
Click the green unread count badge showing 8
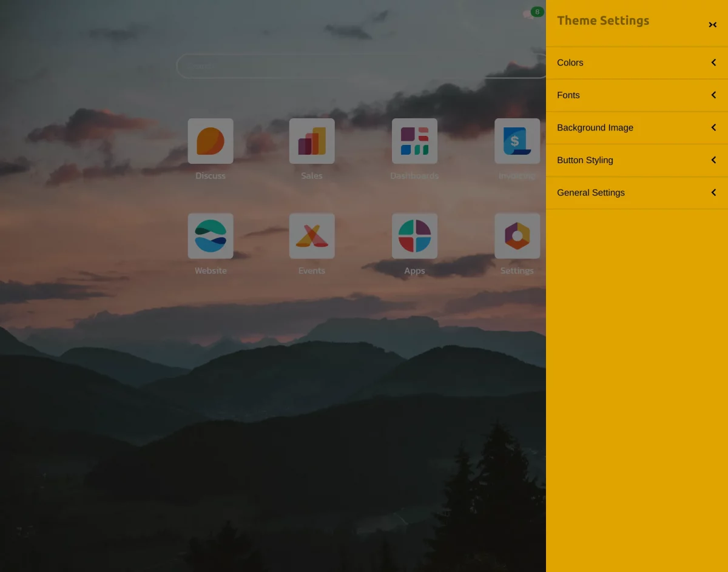point(537,11)
